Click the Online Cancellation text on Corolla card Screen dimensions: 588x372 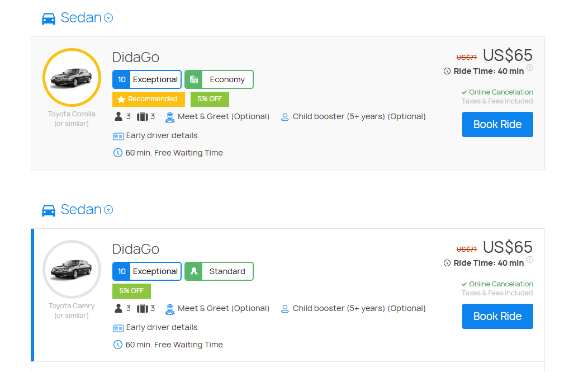click(x=501, y=92)
